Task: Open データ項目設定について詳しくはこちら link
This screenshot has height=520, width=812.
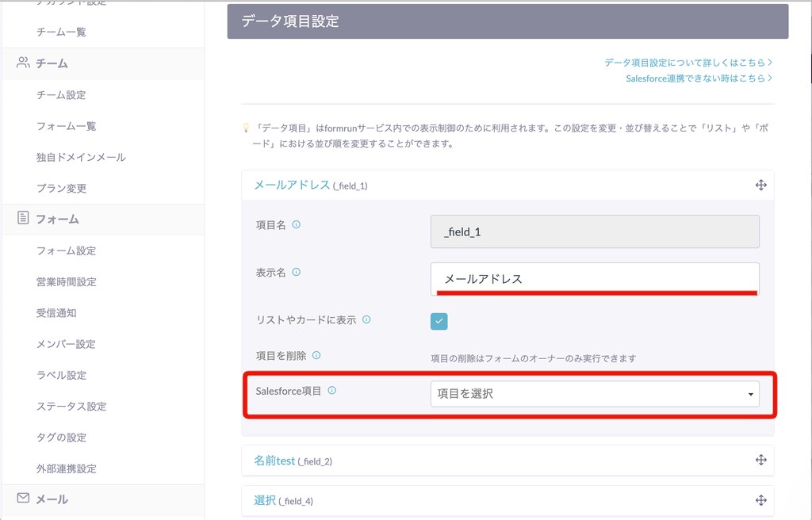Action: pyautogui.click(x=688, y=62)
